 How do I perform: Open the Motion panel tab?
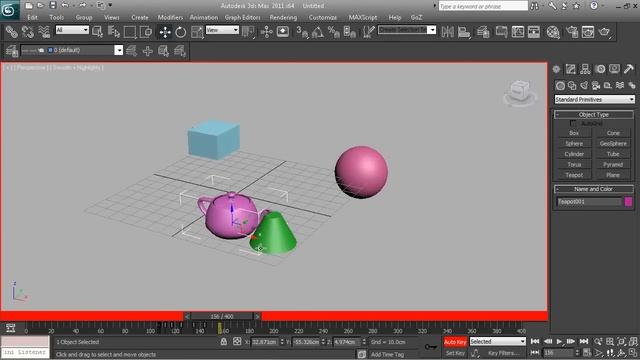click(600, 69)
